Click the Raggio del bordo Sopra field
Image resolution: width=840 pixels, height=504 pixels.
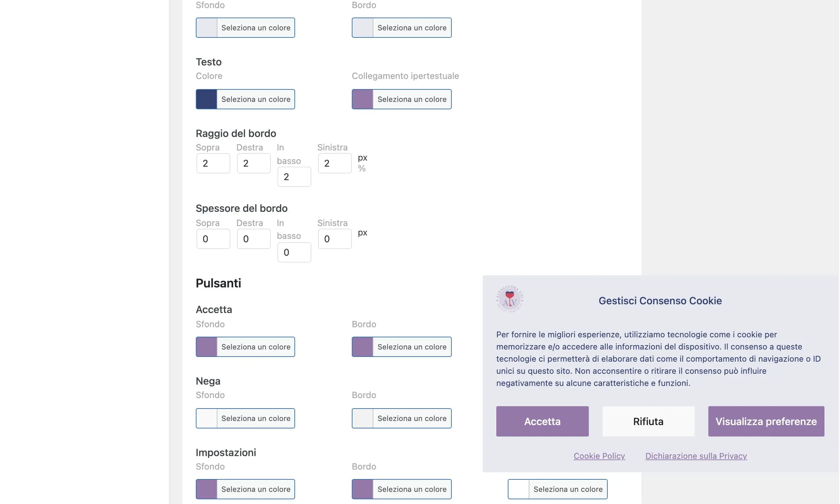click(x=213, y=163)
